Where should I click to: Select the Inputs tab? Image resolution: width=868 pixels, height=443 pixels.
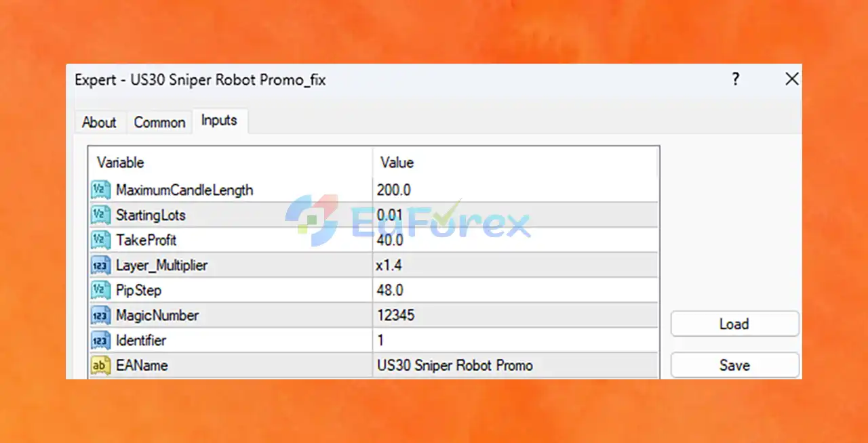[x=219, y=121]
